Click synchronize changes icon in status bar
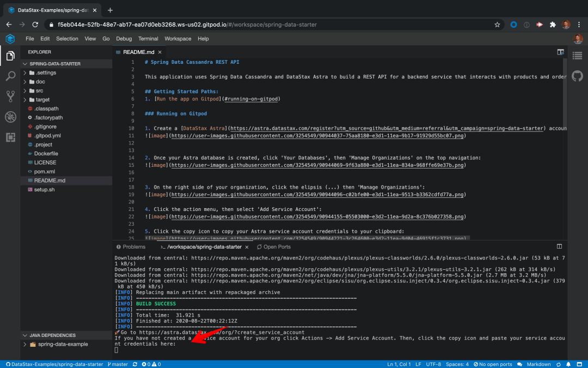The width and height of the screenshot is (588, 368). tap(135, 364)
